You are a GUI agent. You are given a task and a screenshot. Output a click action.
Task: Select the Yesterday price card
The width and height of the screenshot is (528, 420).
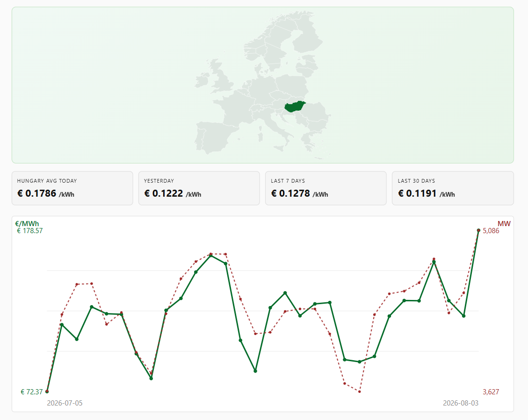point(199,188)
